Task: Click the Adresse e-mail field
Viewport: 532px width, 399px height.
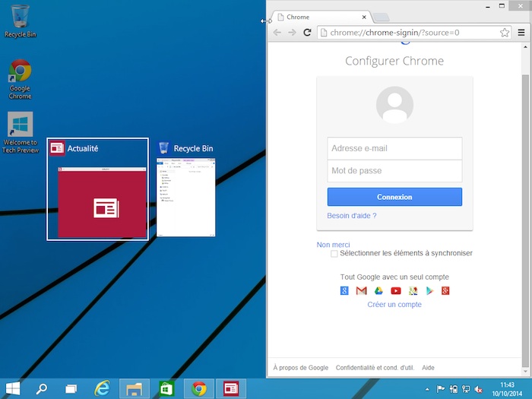Action: [x=394, y=148]
